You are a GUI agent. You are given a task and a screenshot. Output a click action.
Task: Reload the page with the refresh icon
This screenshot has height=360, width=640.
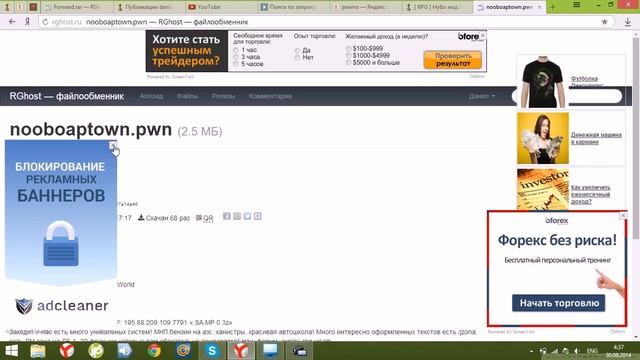[x=45, y=22]
